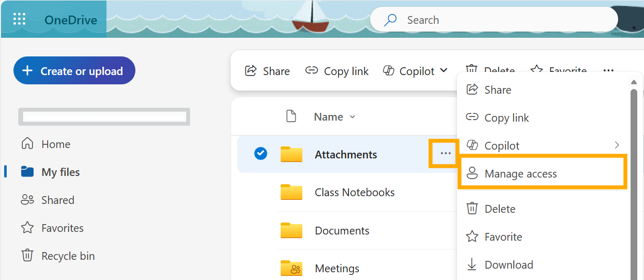This screenshot has height=280, width=644.
Task: Click the Recycle bin trash icon
Action: pos(27,256)
